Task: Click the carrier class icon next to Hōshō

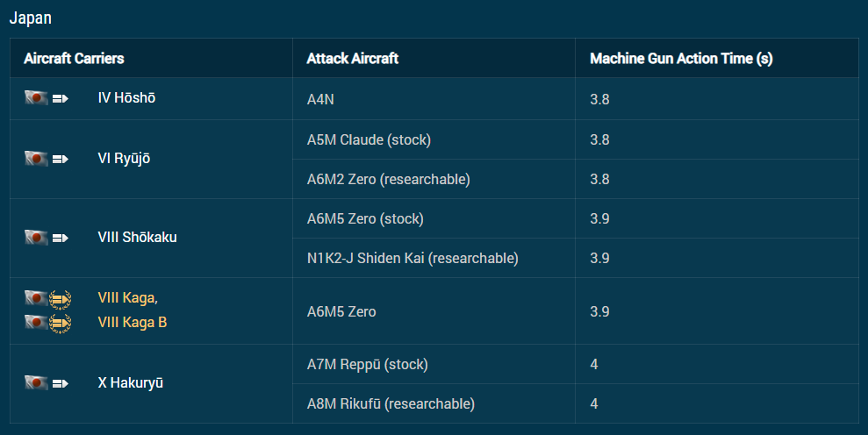Action: click(61, 99)
